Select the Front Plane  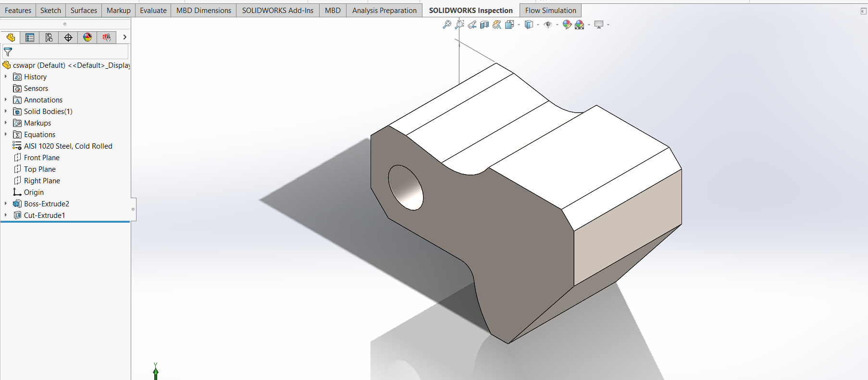point(42,158)
